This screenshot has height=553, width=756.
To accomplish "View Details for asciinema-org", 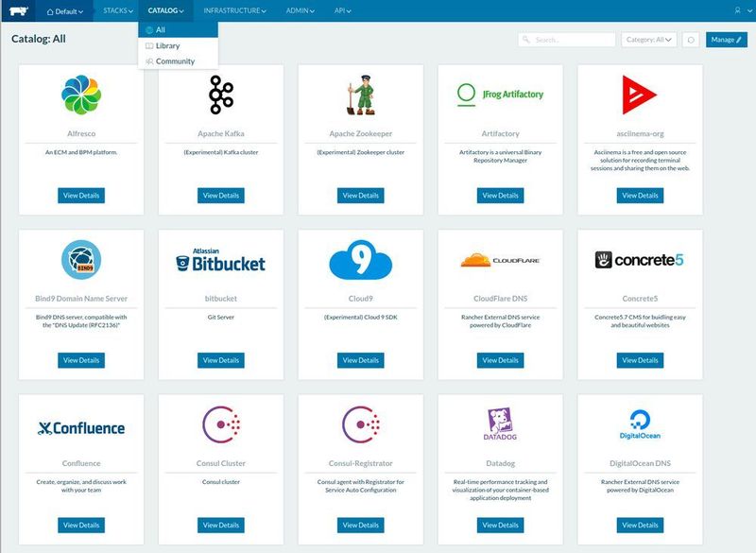I will (640, 196).
